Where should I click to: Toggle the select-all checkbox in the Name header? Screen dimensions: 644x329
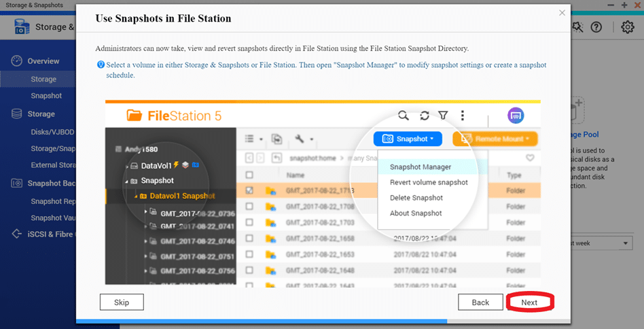[249, 175]
